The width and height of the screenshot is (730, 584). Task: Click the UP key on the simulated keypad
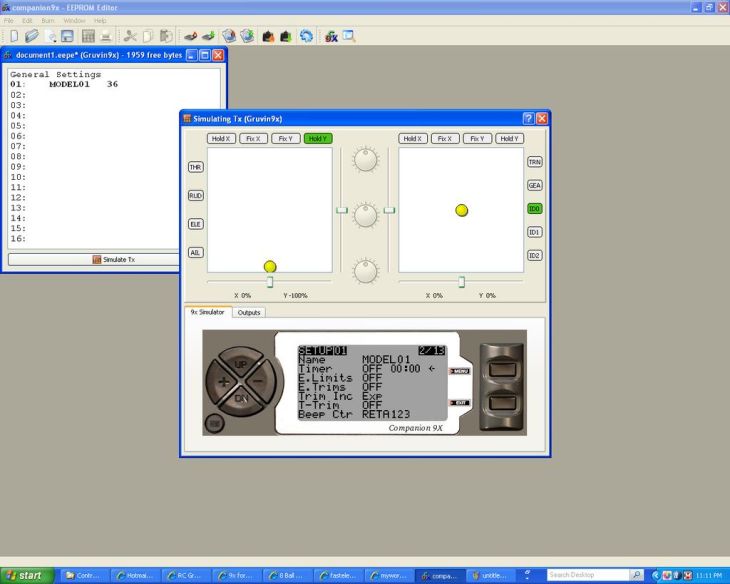tap(240, 363)
